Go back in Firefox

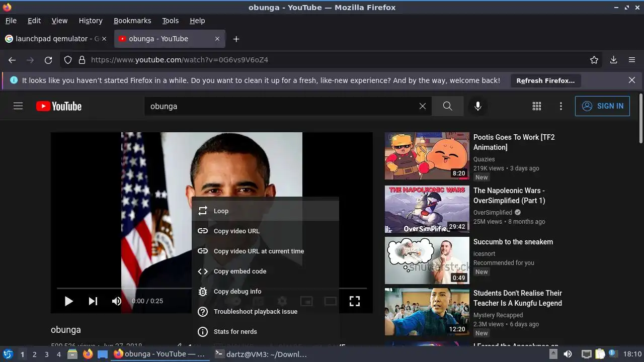12,60
